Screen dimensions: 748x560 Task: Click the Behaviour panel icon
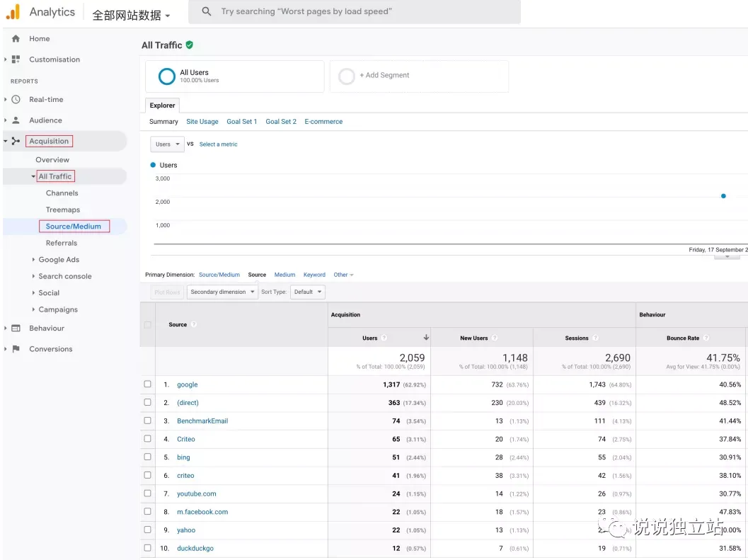click(16, 328)
